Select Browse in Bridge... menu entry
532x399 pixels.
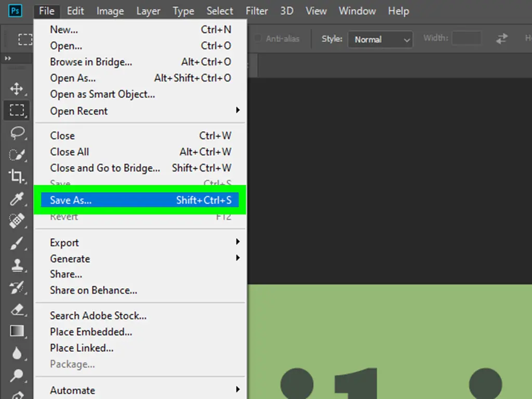140,62
